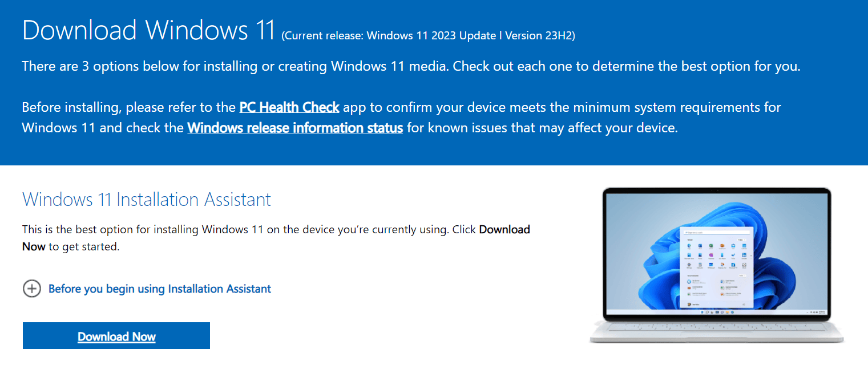Open the Calendar app icon
Viewport: 868px width, 369px height.
[x=744, y=246]
